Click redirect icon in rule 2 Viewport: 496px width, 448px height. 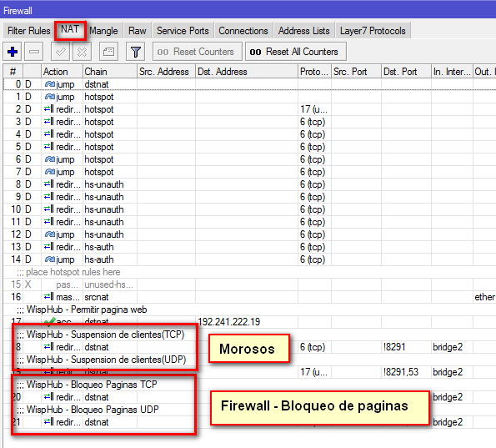48,109
